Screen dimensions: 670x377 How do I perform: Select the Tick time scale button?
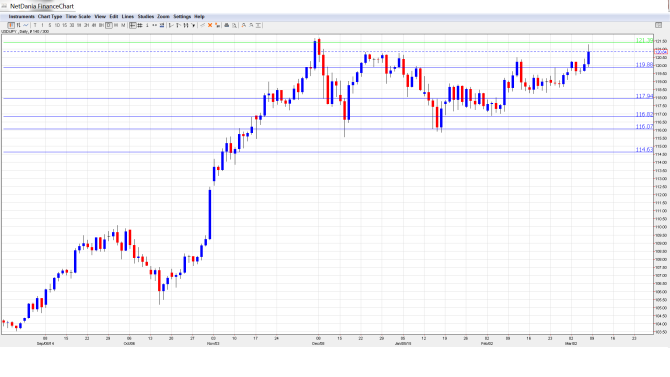(35, 25)
